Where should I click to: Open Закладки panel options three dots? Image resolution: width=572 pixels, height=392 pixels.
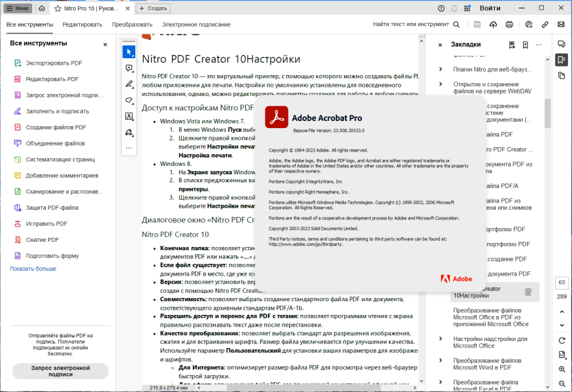coord(539,45)
